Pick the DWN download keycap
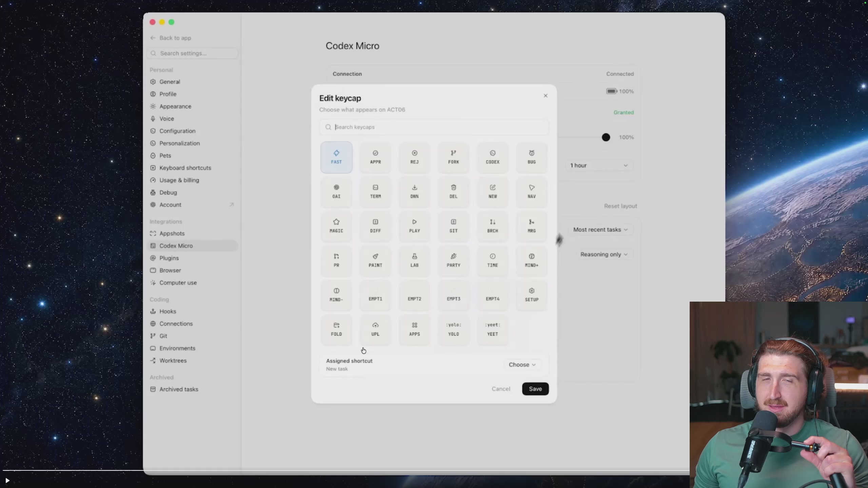 pos(414,192)
